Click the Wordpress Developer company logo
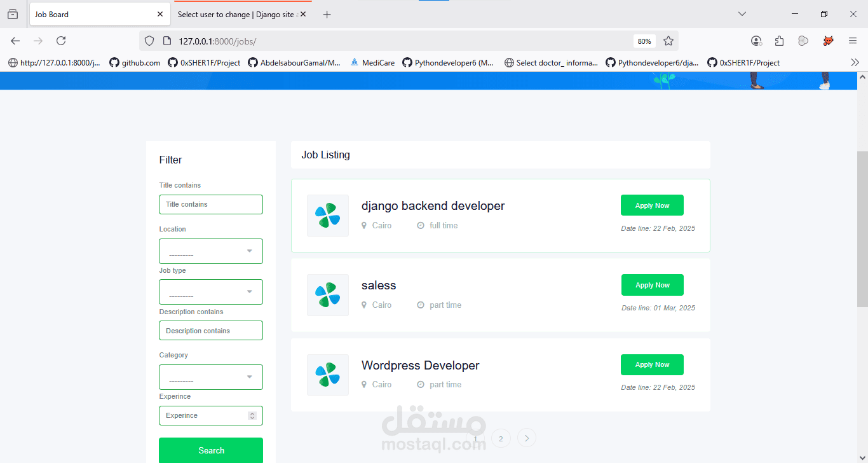This screenshot has height=463, width=868. click(328, 375)
